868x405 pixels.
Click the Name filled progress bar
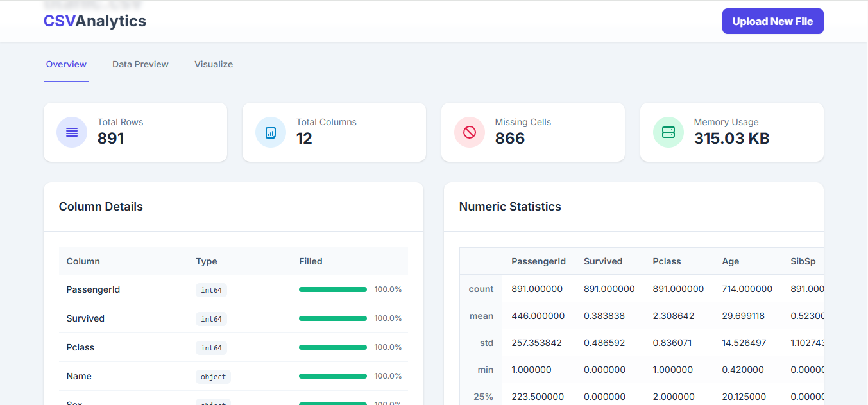pyautogui.click(x=333, y=376)
